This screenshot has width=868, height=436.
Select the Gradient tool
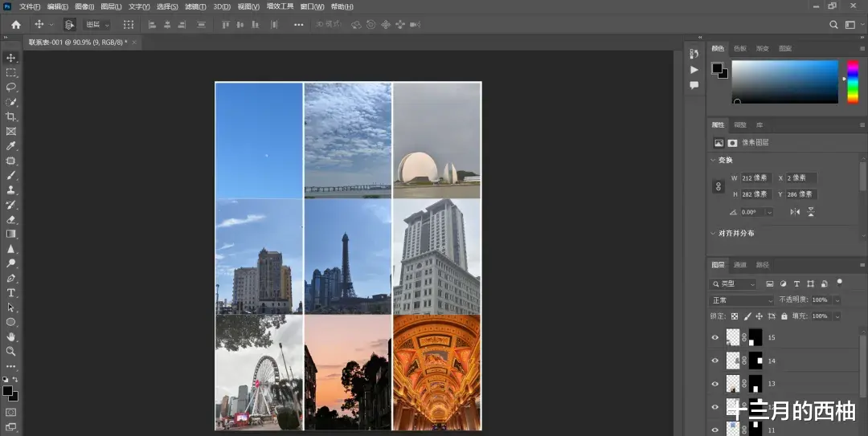(10, 234)
